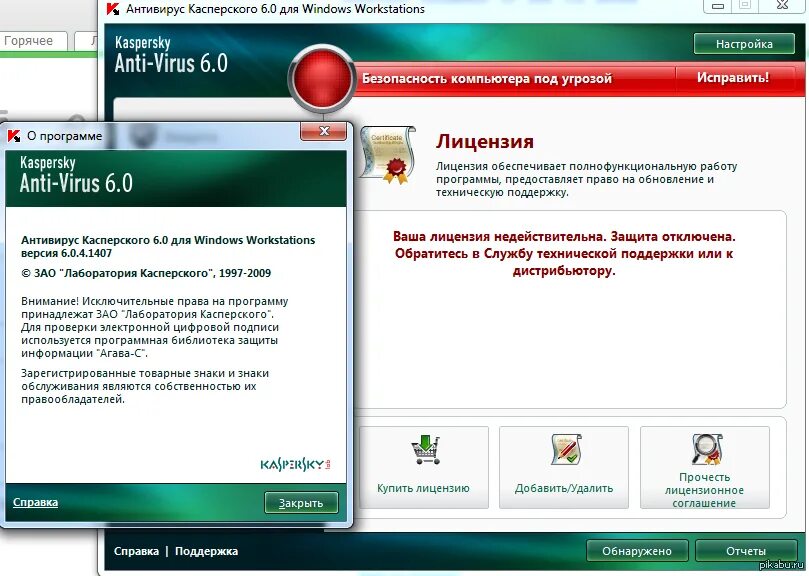
Task: Click the red security status indicator light
Action: pyautogui.click(x=322, y=79)
